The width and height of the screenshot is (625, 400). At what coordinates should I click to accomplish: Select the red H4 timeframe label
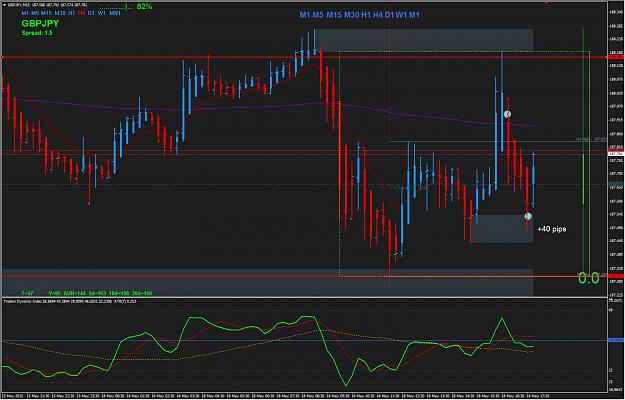tap(82, 13)
